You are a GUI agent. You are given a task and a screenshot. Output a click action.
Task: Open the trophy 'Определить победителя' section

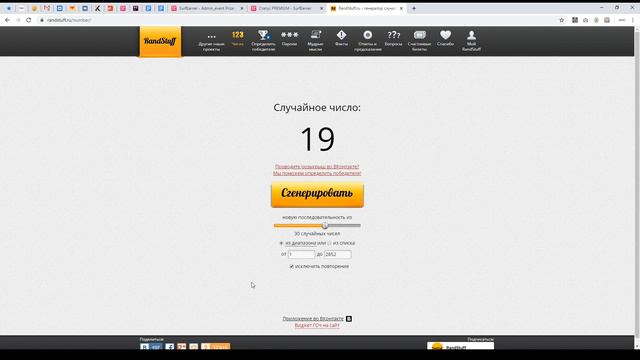click(263, 41)
